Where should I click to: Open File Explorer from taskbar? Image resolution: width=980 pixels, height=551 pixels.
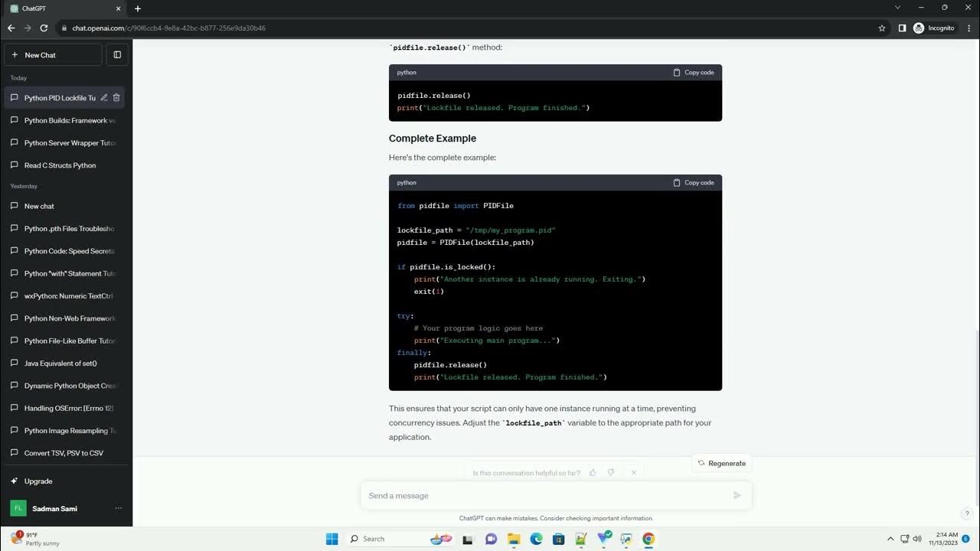[514, 539]
